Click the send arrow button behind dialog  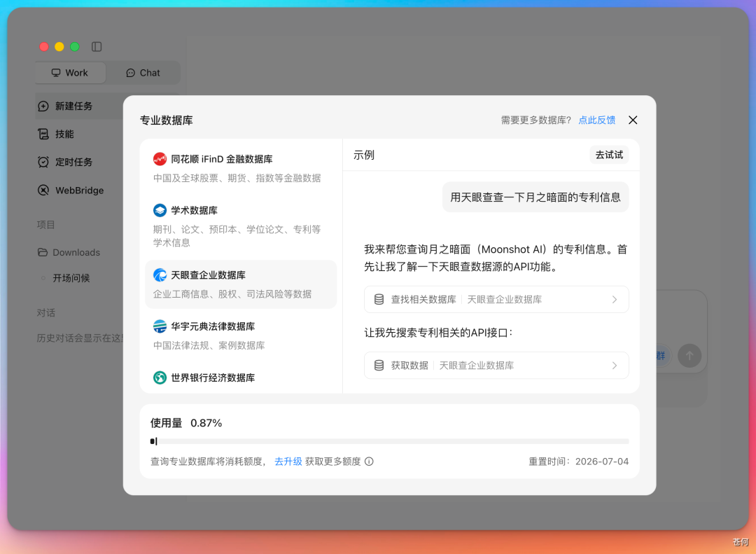pos(689,356)
